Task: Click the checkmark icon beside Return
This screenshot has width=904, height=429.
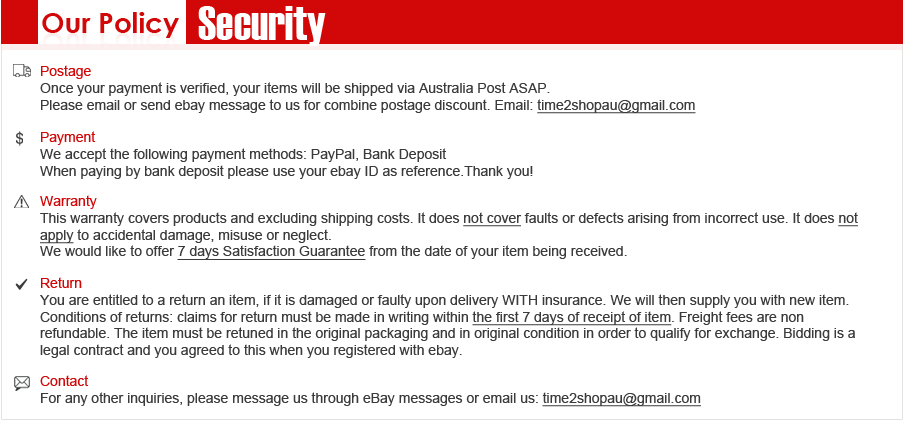Action: click(x=21, y=284)
